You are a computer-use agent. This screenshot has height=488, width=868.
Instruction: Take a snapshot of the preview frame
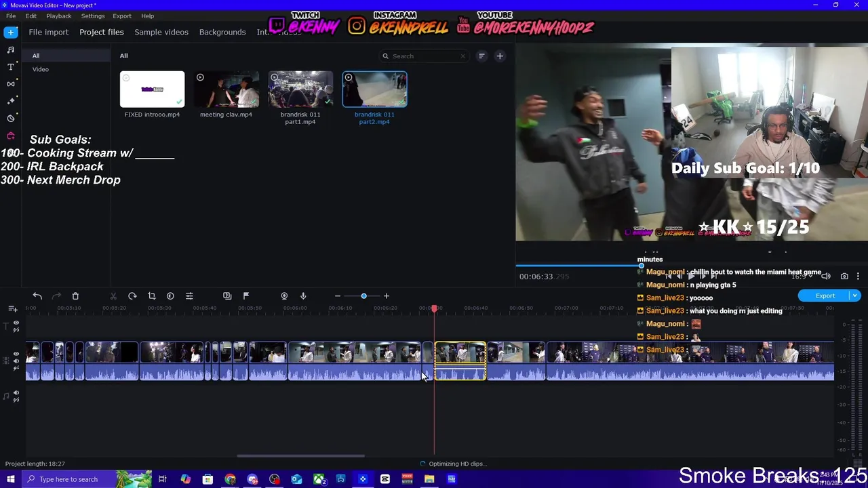tap(844, 277)
